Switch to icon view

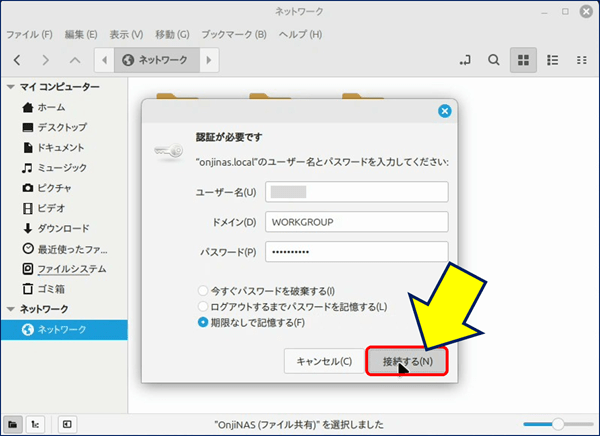click(523, 60)
